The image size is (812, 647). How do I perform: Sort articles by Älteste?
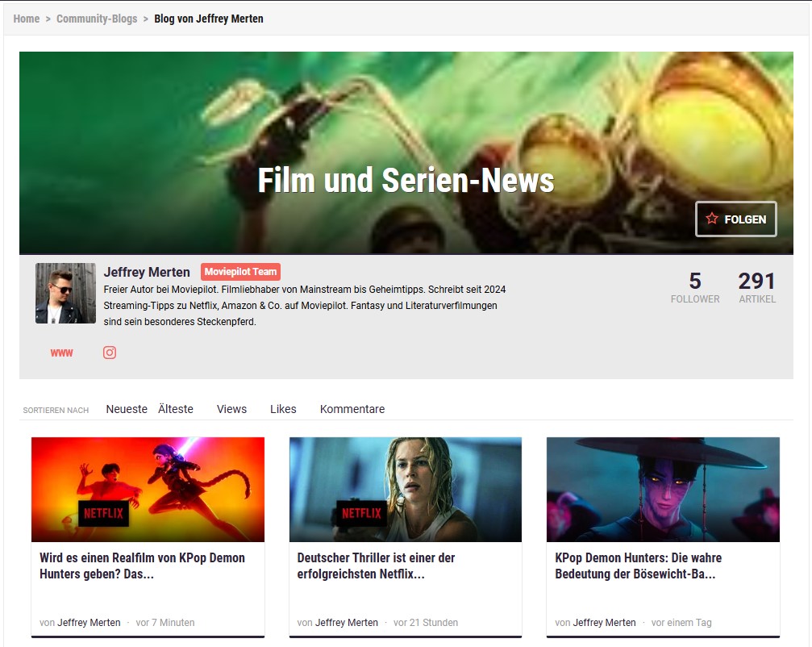pos(176,409)
